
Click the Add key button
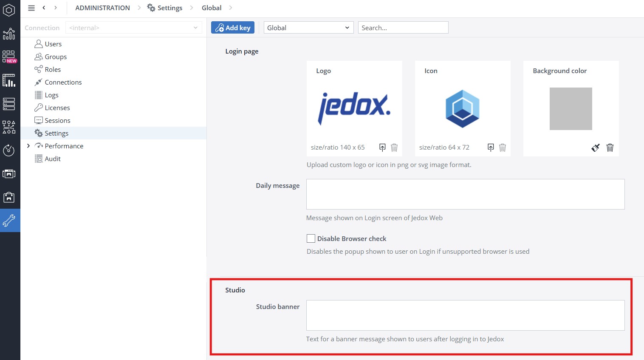coord(233,27)
